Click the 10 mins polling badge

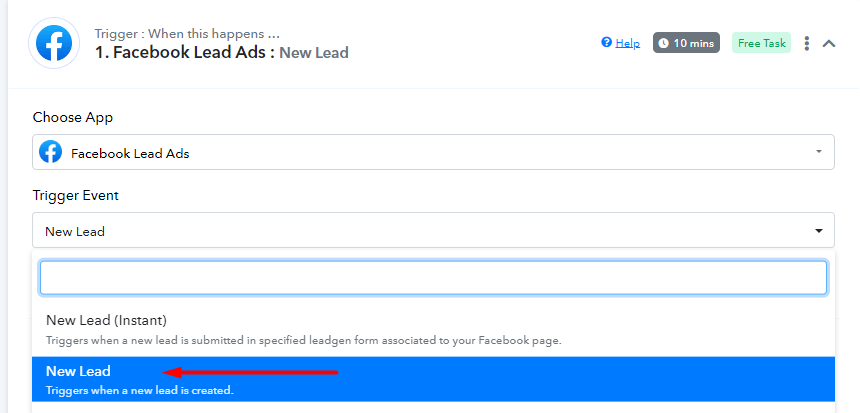(686, 43)
